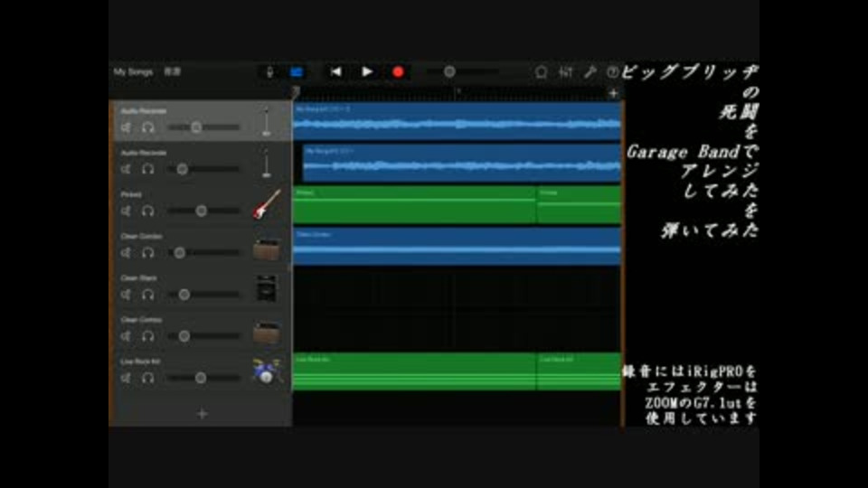
Task: Select the highlighted Audio Recorder waveform region
Action: [x=457, y=121]
